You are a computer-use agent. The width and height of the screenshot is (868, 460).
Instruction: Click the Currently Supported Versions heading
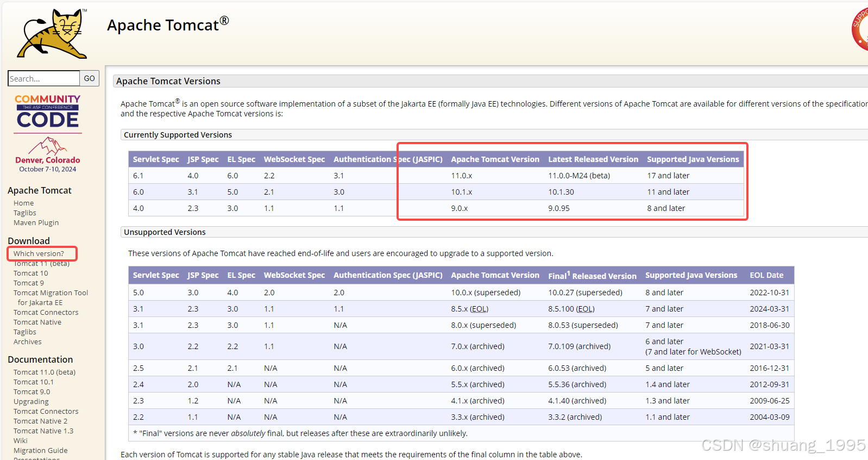178,135
